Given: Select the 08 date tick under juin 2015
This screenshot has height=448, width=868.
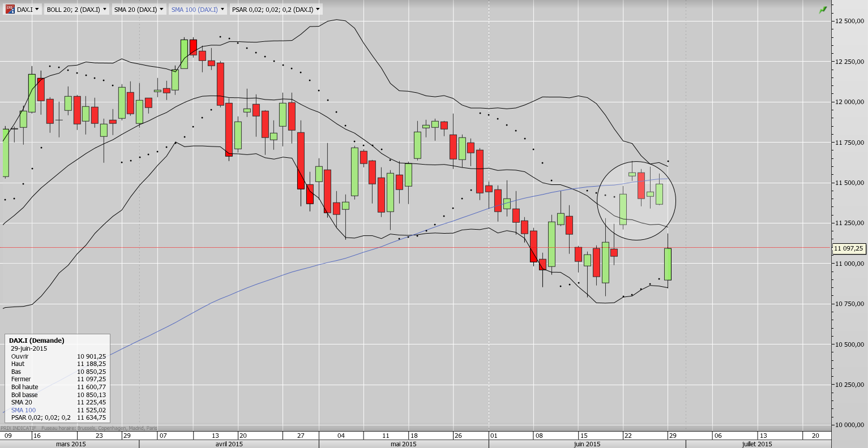Looking at the screenshot, I should click(538, 436).
